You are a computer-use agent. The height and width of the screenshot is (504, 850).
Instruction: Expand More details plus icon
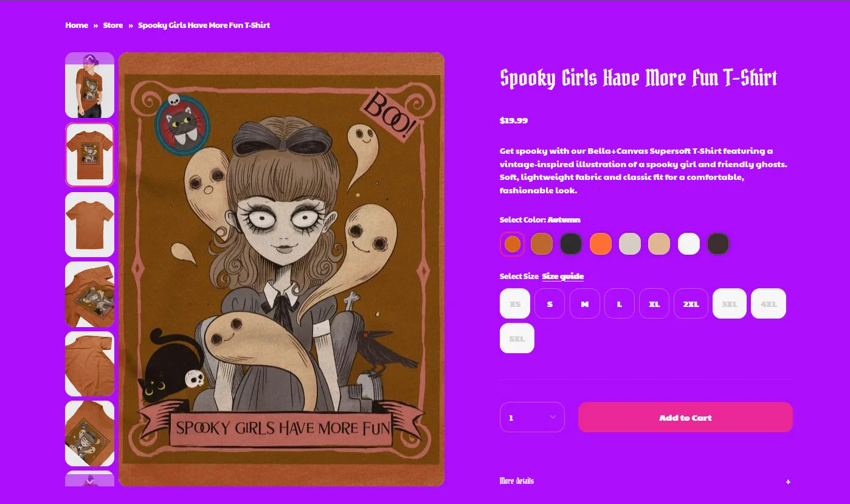pos(788,482)
